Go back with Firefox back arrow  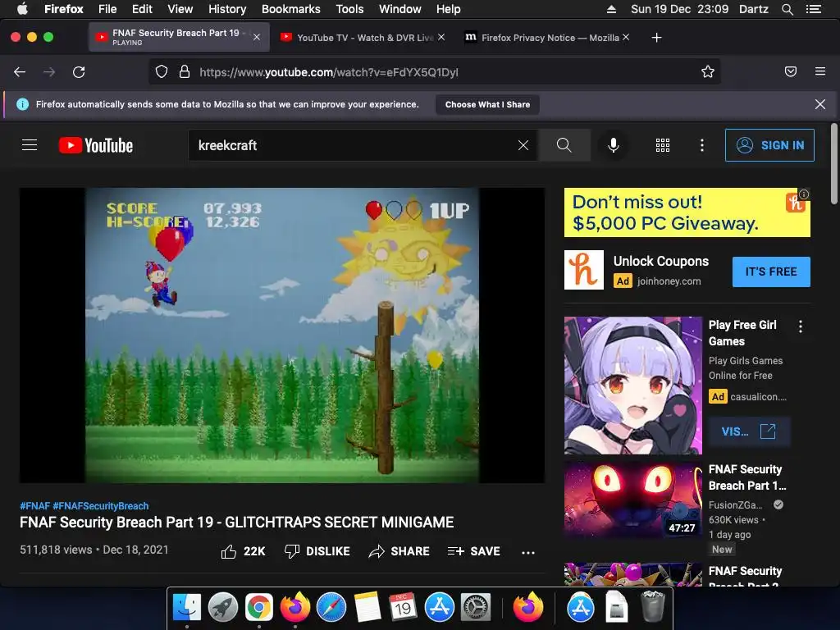20,72
